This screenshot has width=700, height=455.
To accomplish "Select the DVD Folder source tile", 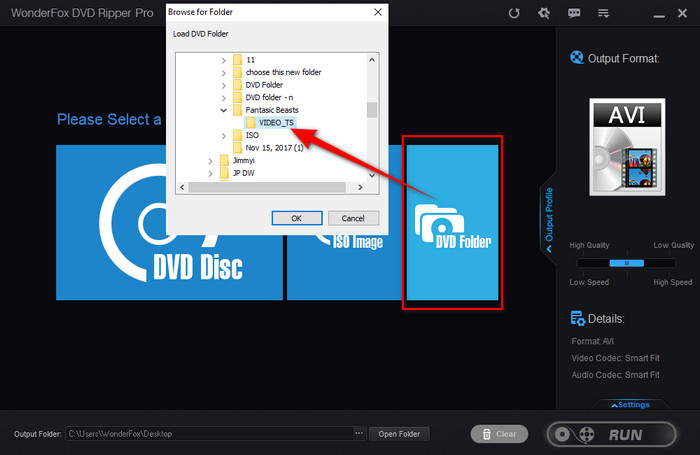I will 452,222.
